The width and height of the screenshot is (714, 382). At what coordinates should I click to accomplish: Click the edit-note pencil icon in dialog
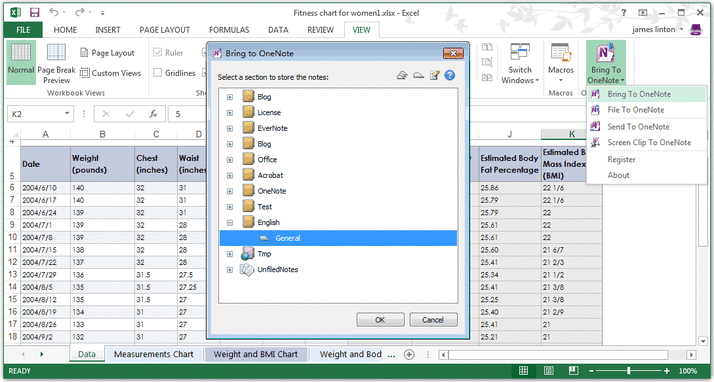click(x=434, y=75)
